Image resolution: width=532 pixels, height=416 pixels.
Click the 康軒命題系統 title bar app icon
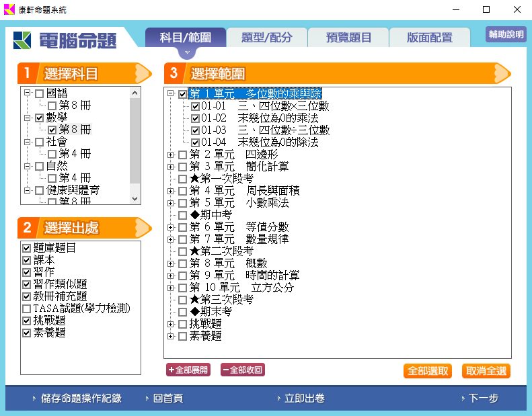click(9, 9)
